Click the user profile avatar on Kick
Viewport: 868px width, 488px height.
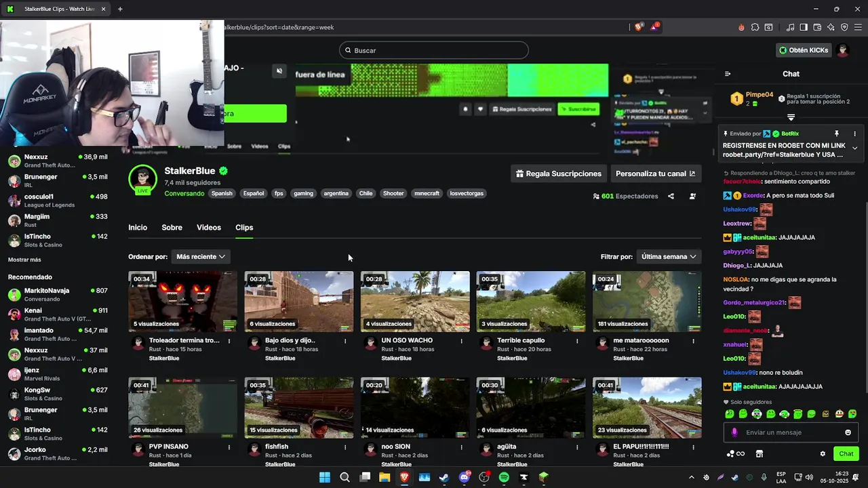(843, 50)
